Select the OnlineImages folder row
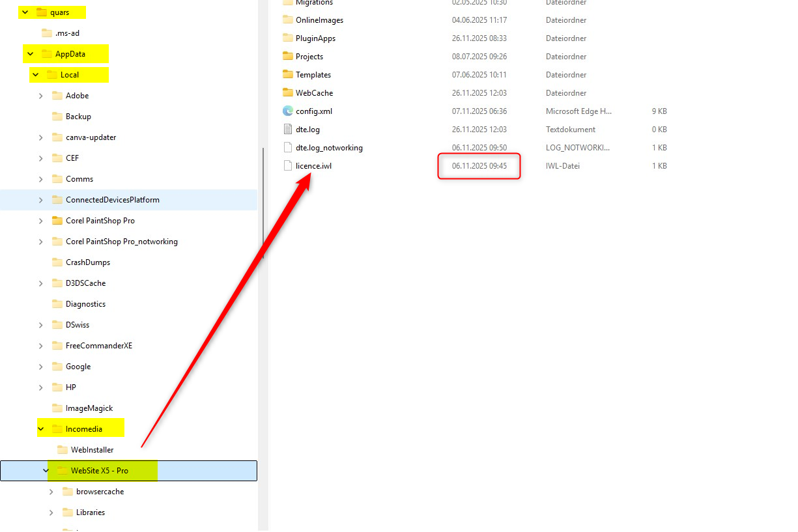Screen dimensions: 798x532 (x=319, y=20)
